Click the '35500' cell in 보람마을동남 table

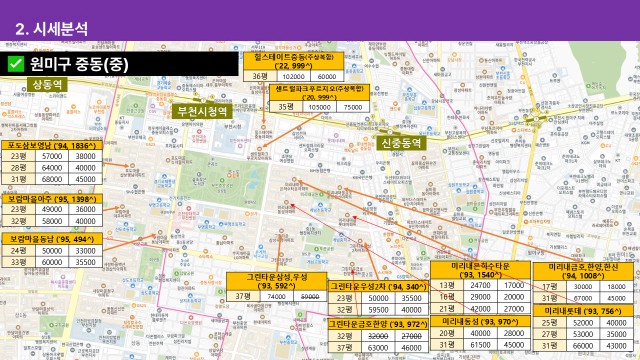click(x=86, y=262)
